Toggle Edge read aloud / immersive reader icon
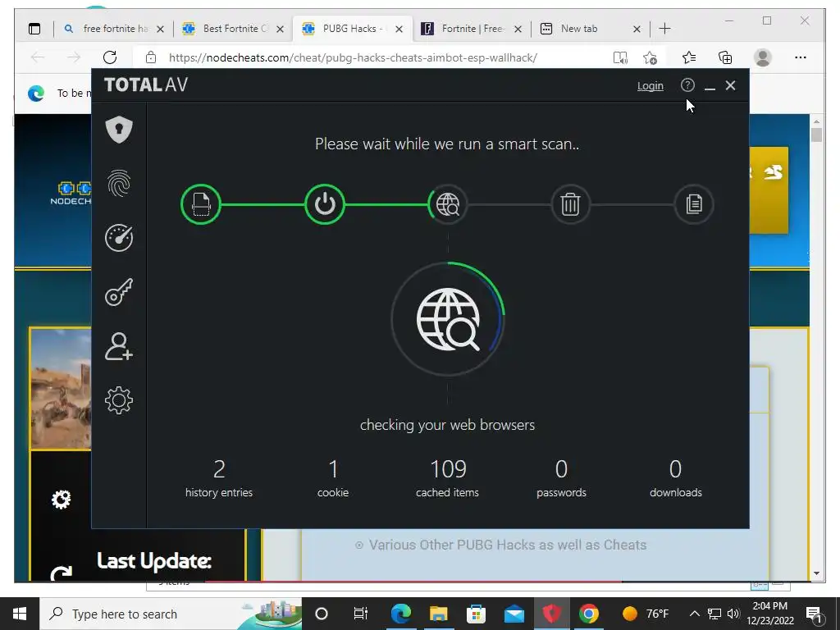 click(620, 57)
